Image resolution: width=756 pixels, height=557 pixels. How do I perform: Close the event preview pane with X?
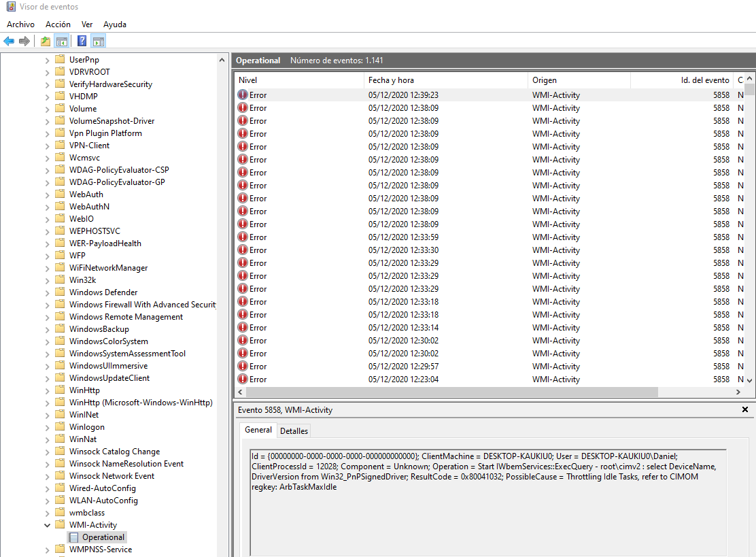coord(745,409)
